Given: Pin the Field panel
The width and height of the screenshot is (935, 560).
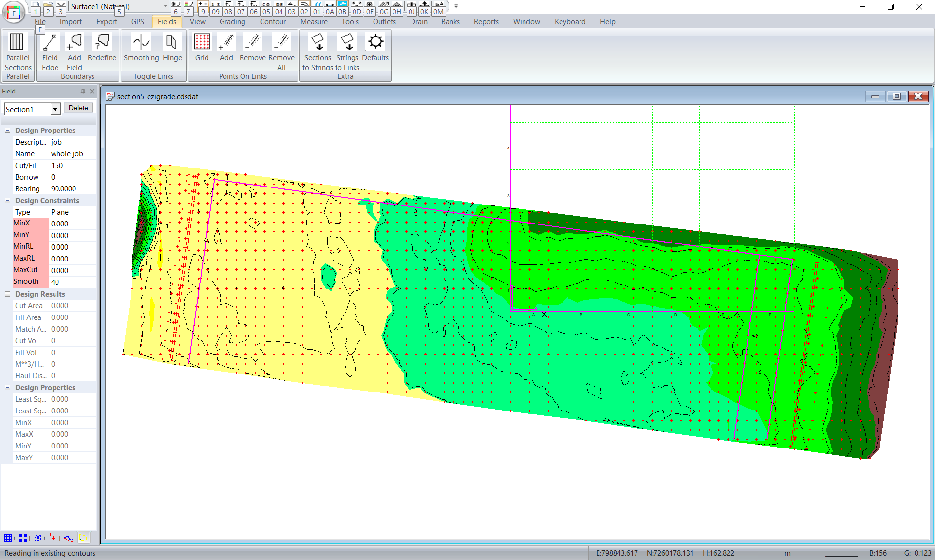Looking at the screenshot, I should (x=83, y=91).
